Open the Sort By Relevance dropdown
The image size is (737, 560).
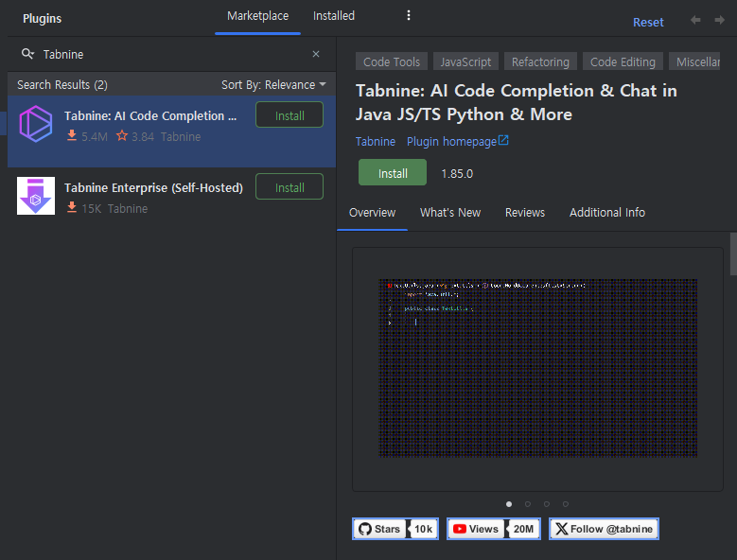point(273,85)
